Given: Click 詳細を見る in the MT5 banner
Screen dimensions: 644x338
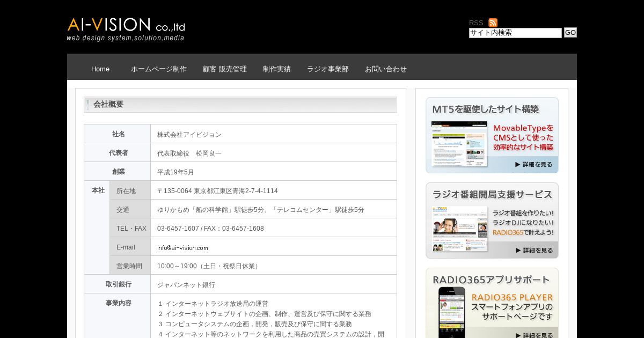Looking at the screenshot, I should point(533,164).
